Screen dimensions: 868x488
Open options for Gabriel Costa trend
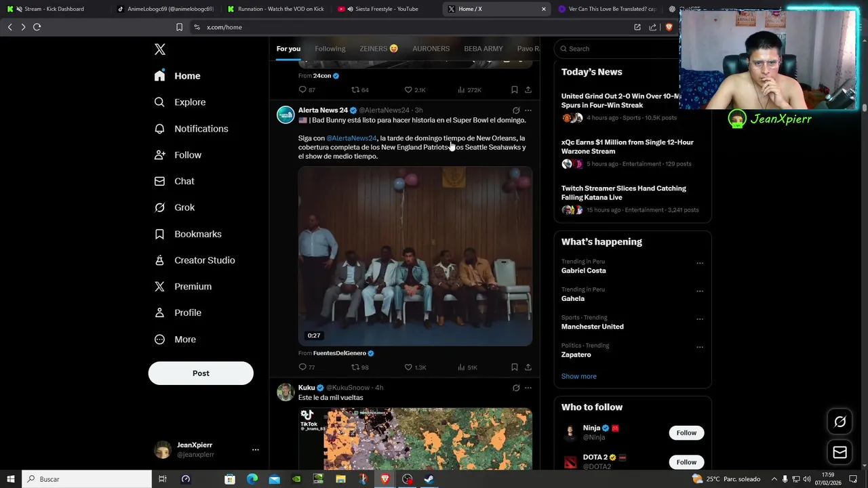pyautogui.click(x=700, y=263)
